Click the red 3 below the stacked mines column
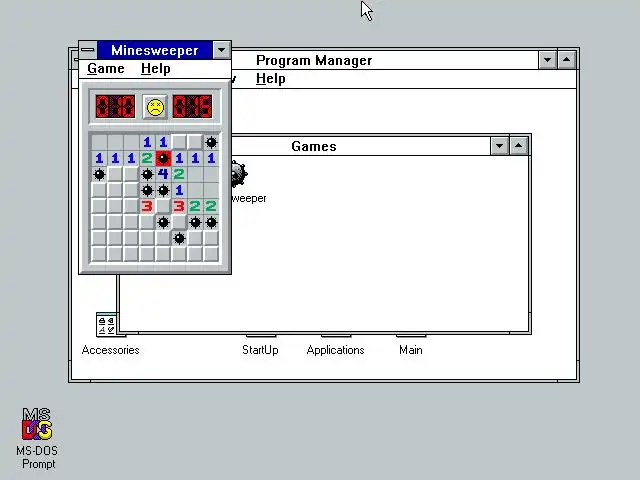 147,206
